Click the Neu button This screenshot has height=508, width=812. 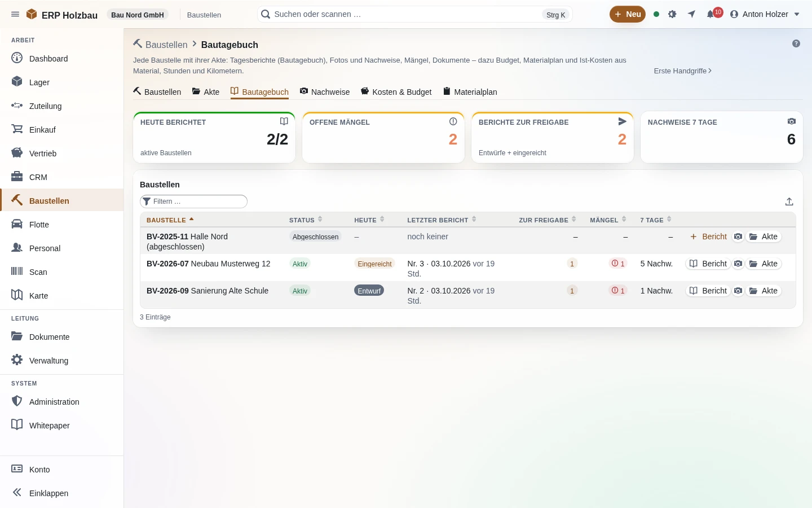[x=628, y=14]
